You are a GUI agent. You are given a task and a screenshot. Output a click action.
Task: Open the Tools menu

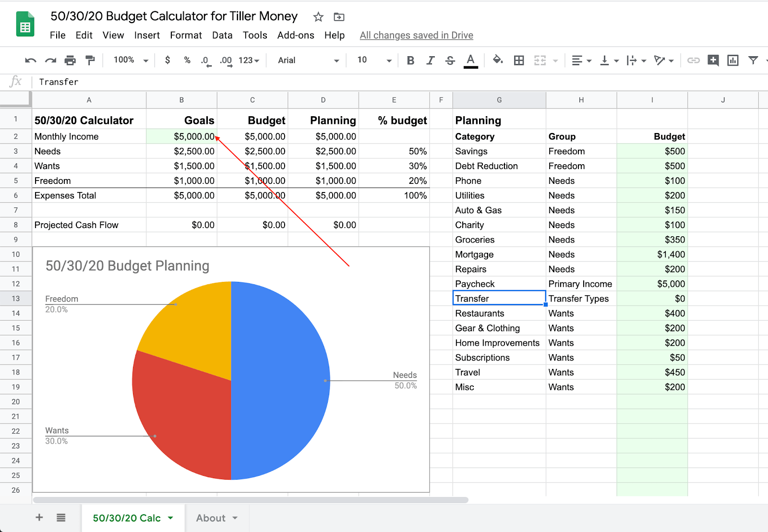[x=255, y=35]
